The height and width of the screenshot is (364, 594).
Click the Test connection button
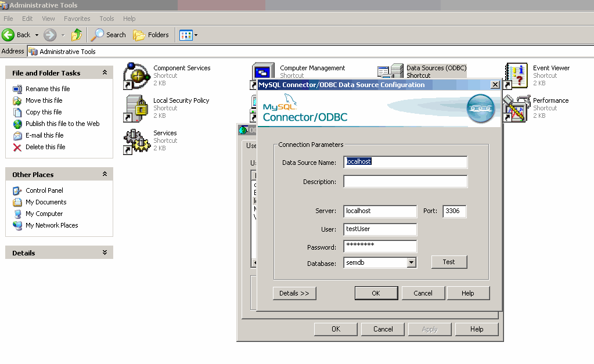449,262
